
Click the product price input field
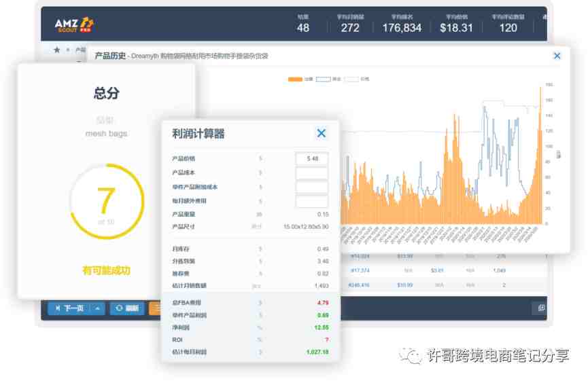tap(311, 159)
